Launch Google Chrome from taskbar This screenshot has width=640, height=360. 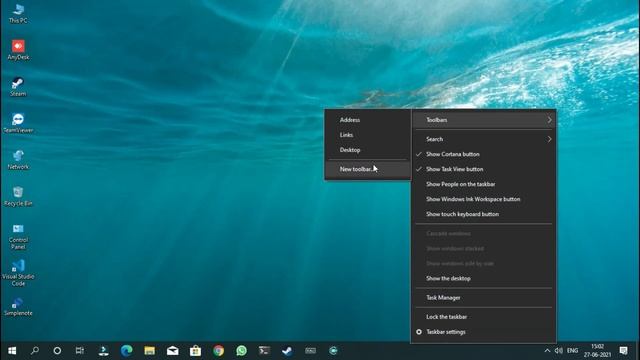(218, 351)
